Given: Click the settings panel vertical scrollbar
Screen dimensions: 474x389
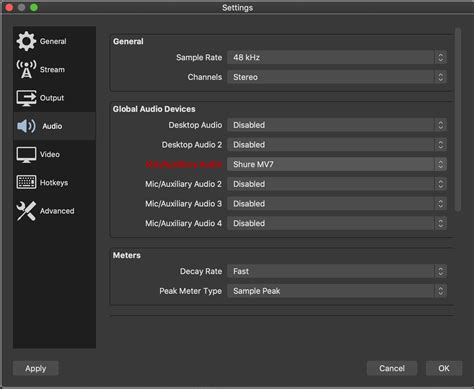Looking at the screenshot, I should pyautogui.click(x=458, y=119).
